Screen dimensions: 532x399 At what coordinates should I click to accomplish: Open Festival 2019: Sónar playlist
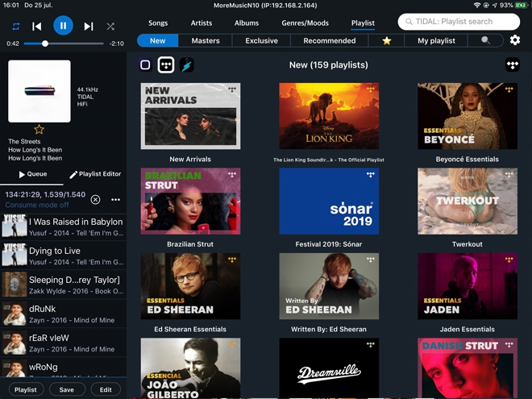[x=329, y=202]
